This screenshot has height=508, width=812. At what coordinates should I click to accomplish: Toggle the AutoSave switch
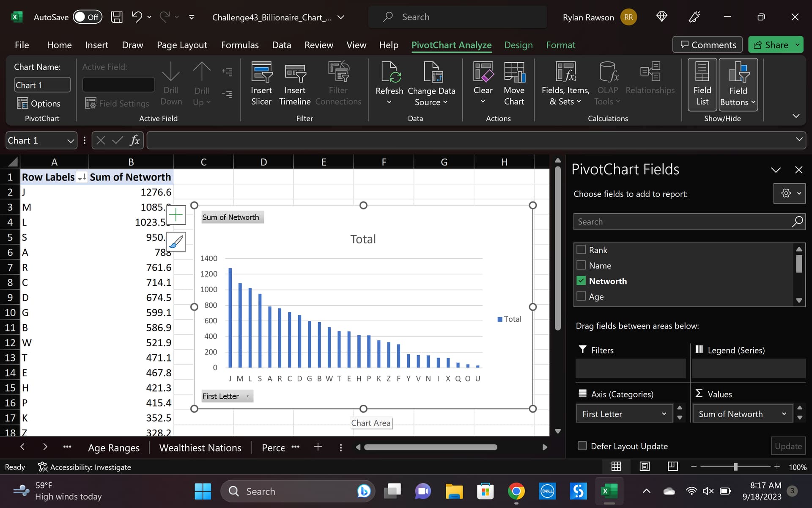coord(87,17)
